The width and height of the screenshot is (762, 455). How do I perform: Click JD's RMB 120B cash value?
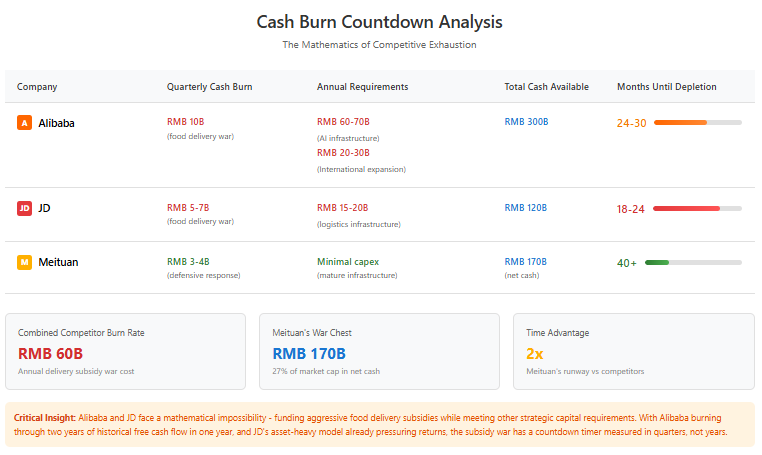[x=526, y=208]
